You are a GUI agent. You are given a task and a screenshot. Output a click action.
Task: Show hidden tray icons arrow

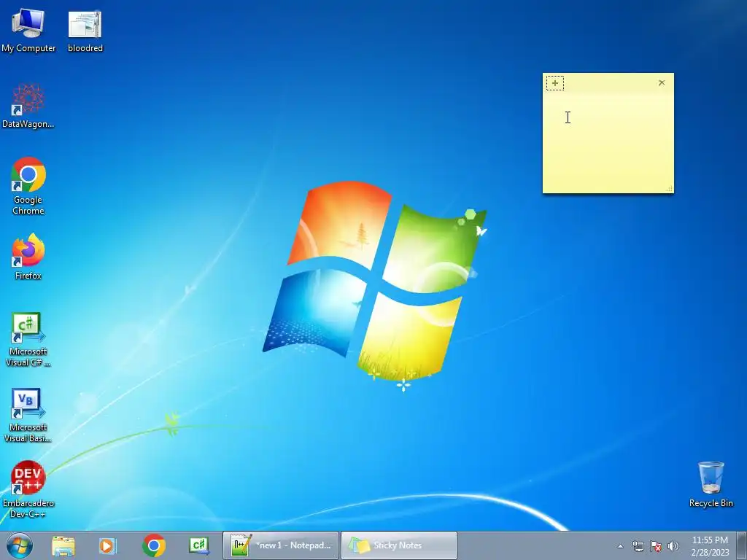click(620, 546)
